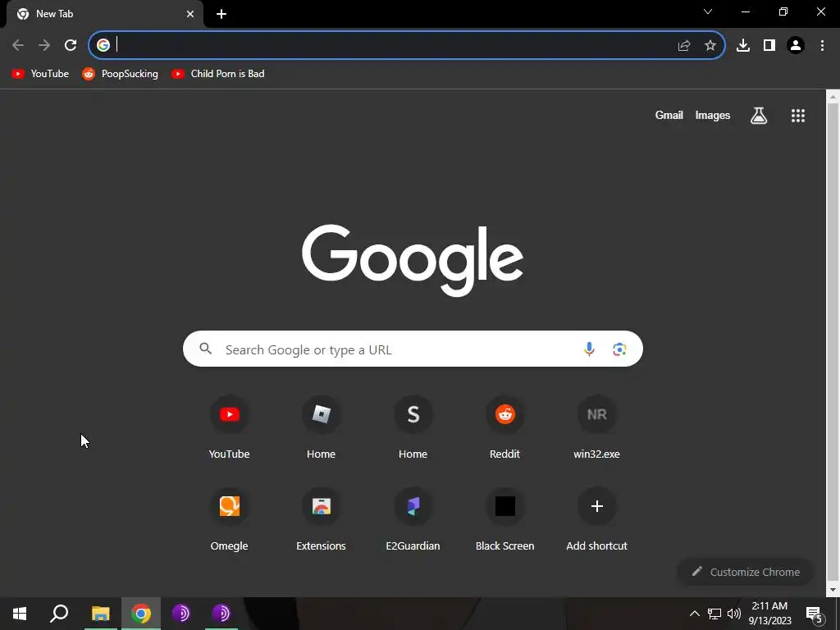Go back using the back arrow
Image resolution: width=840 pixels, height=630 pixels.
(x=18, y=45)
